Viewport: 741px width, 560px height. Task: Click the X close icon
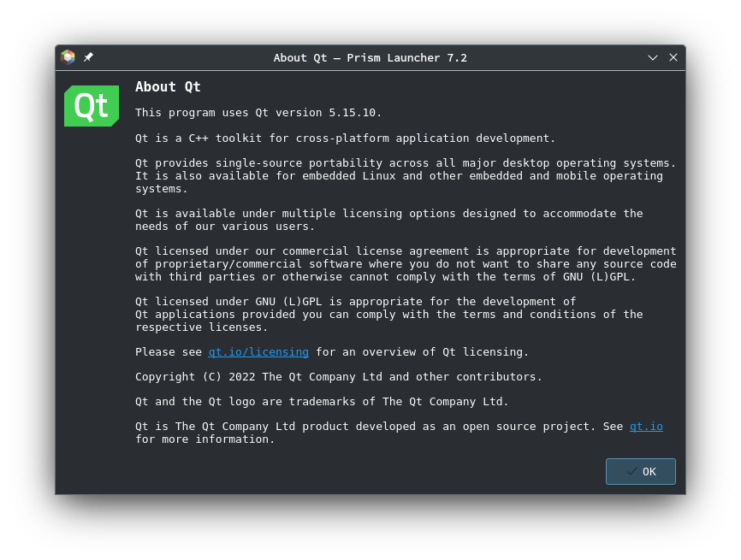coord(673,57)
